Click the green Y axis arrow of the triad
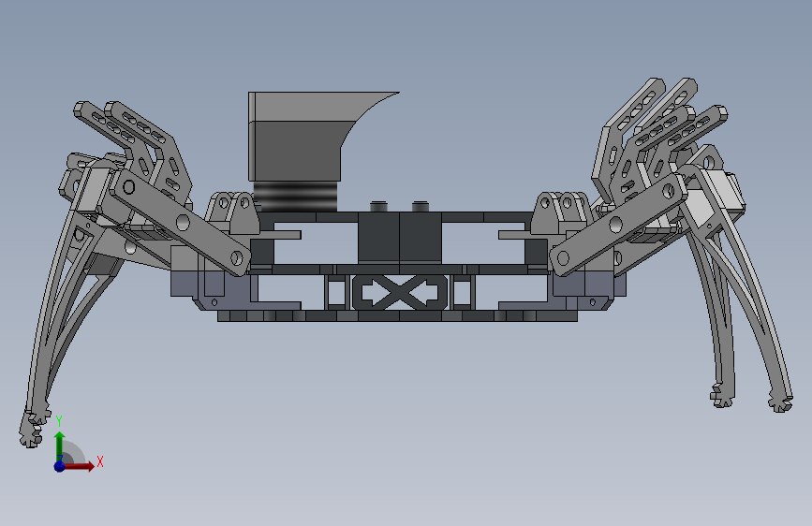Image resolution: width=812 pixels, height=526 pixels. (x=60, y=446)
